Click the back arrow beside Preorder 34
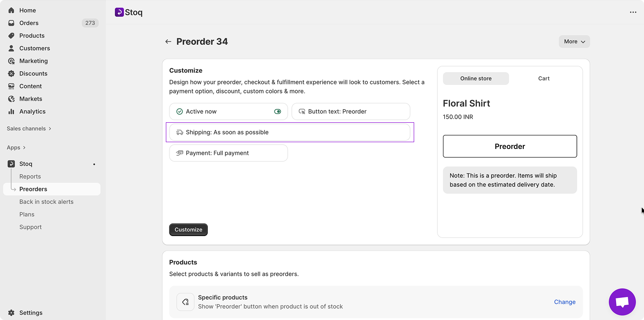The image size is (644, 320). tap(168, 42)
